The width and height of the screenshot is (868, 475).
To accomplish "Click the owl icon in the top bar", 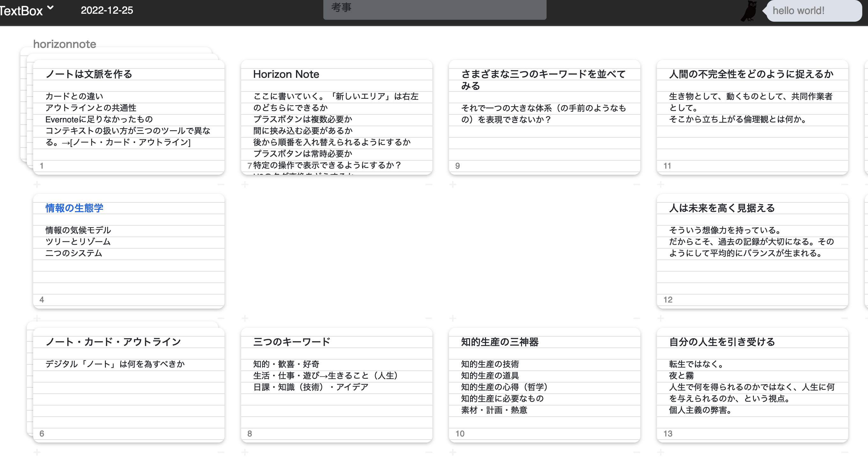I will (x=749, y=11).
